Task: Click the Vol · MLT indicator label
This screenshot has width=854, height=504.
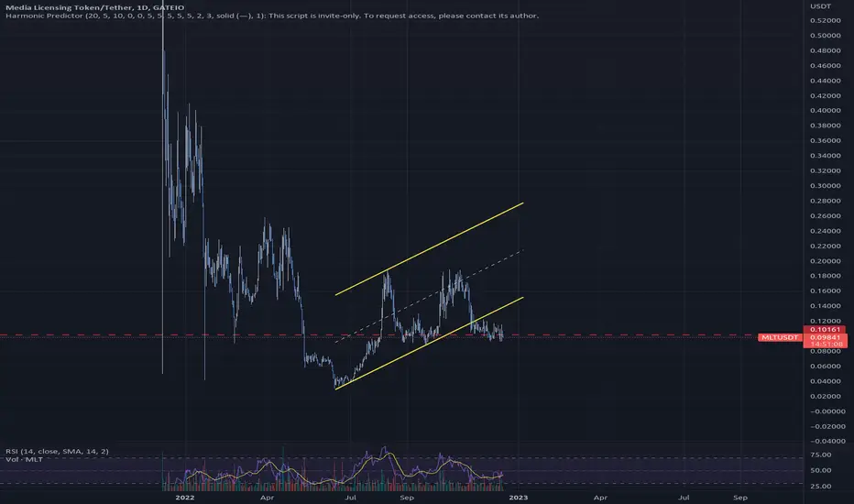Action: (x=24, y=459)
